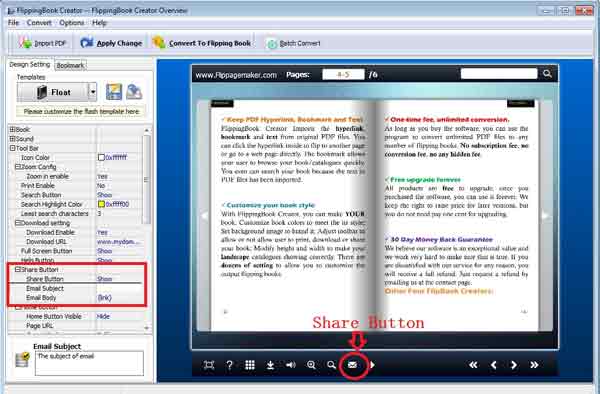Go to first page double-left arrow
Viewport: 600px width, 394px height.
[x=473, y=365]
